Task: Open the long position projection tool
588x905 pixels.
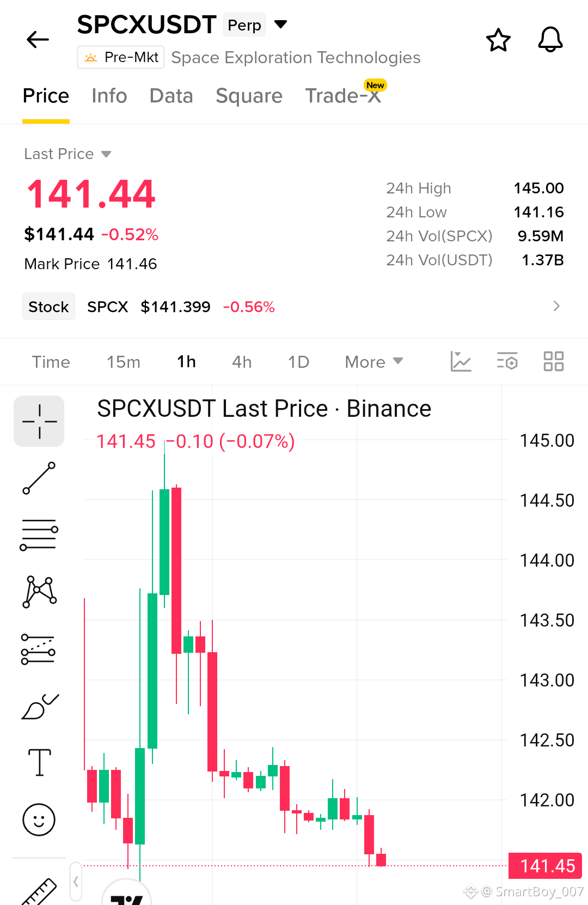Action: point(38,649)
